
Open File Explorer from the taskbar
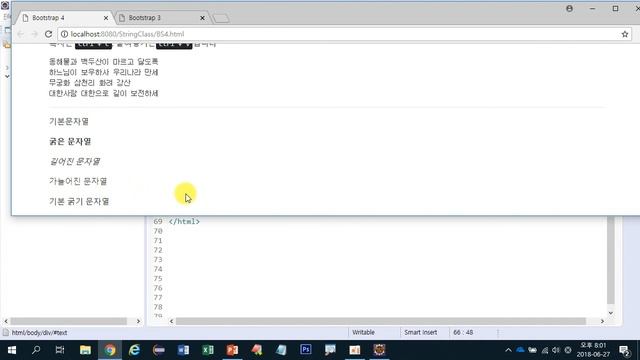pos(85,350)
